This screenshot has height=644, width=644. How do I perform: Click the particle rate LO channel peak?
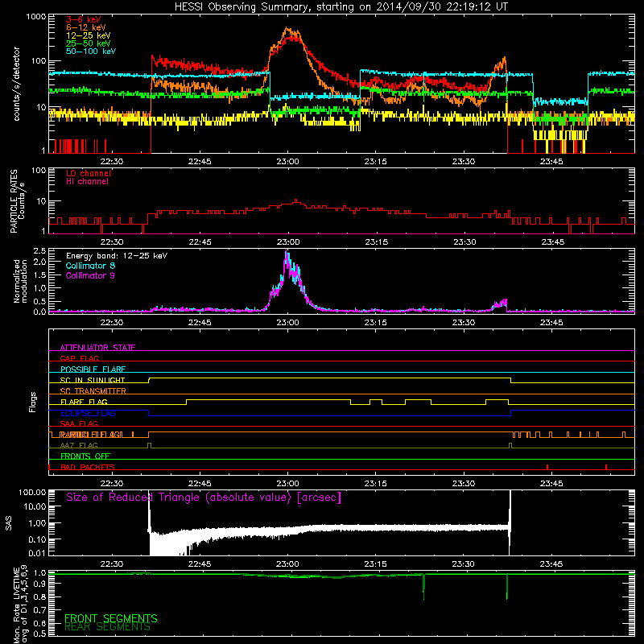pos(296,200)
